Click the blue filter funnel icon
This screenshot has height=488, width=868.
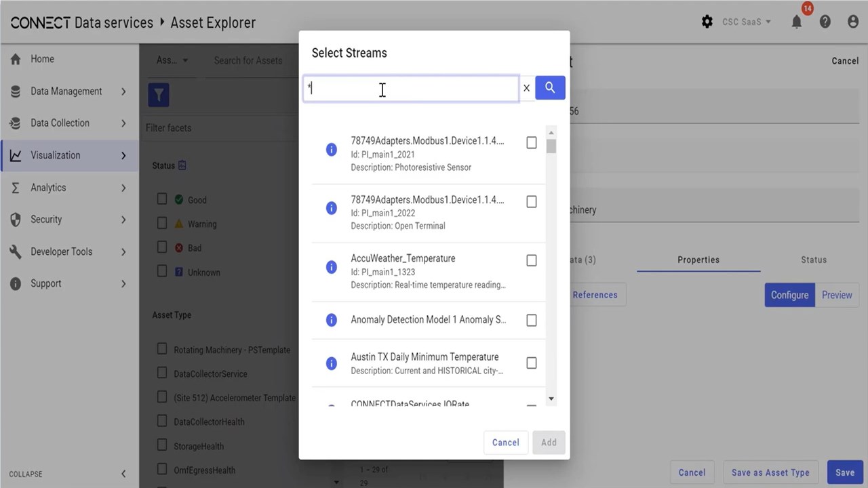pyautogui.click(x=159, y=96)
